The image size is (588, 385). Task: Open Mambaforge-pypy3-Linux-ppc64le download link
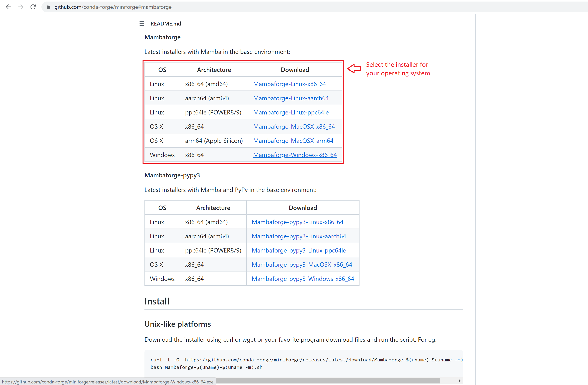[x=299, y=250]
